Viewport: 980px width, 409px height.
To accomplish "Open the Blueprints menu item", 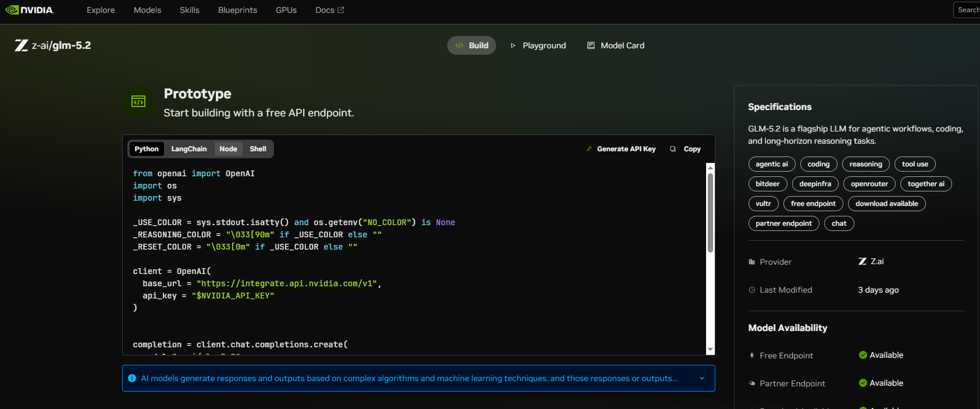I will click(237, 10).
